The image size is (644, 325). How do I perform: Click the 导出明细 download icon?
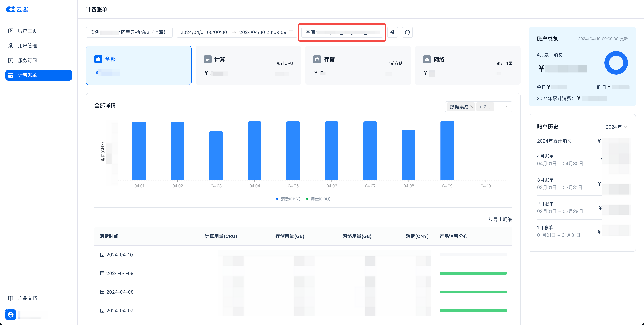point(490,219)
